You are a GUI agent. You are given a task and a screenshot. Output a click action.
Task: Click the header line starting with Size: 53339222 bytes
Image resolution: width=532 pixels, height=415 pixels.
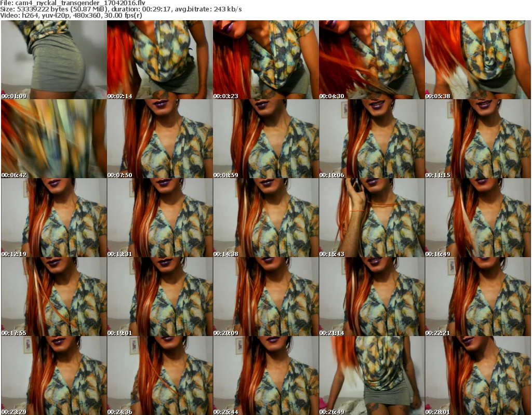click(121, 9)
